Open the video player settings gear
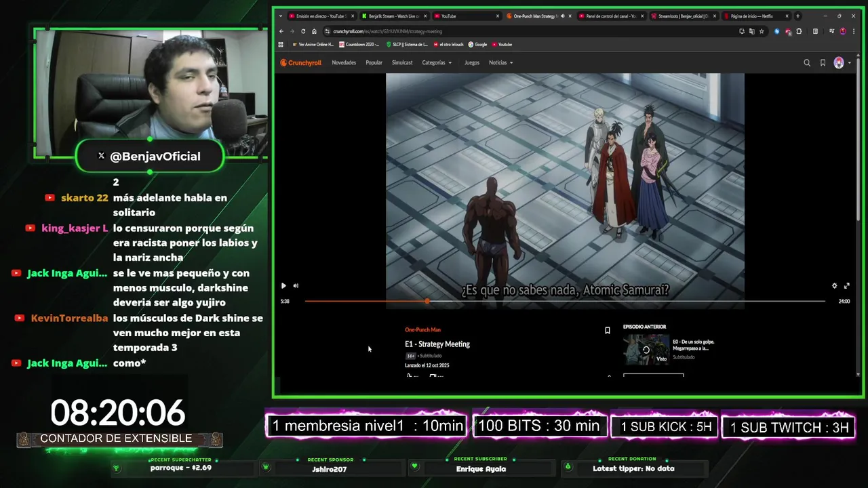 (834, 285)
